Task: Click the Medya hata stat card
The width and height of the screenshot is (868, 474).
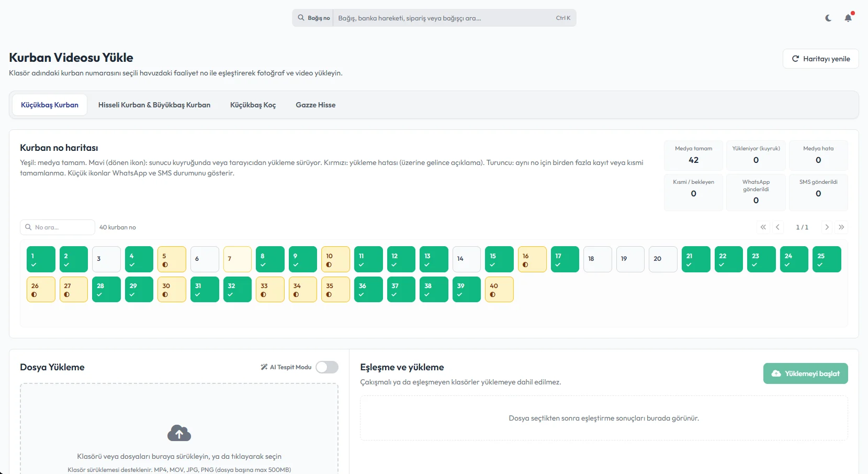Action: pyautogui.click(x=818, y=156)
